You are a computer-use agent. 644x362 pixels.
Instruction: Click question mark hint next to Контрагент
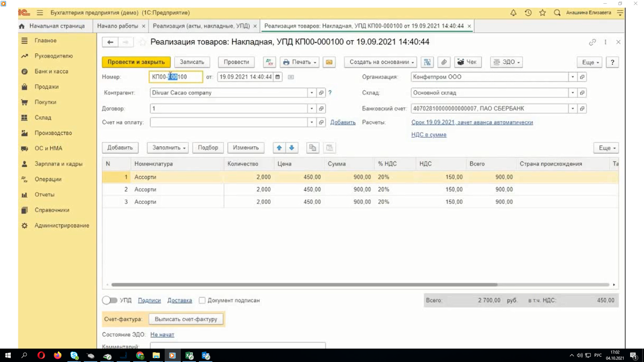(x=330, y=93)
